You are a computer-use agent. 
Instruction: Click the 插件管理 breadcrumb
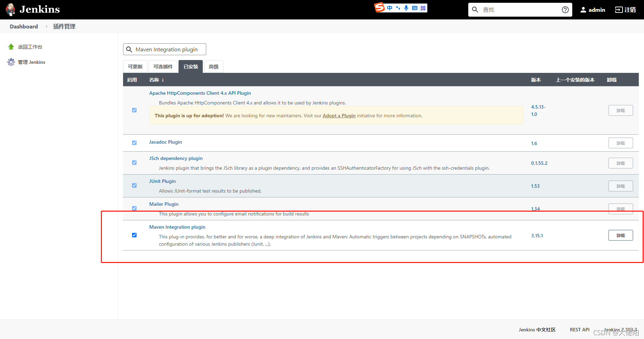[x=64, y=26]
